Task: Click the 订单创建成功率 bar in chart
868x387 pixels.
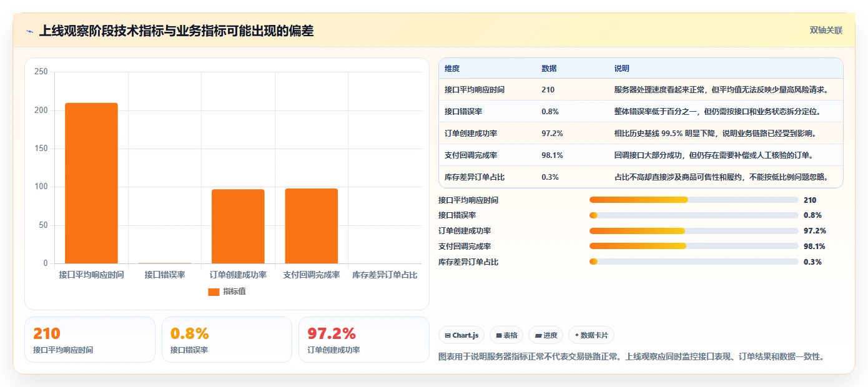Action: pos(238,226)
